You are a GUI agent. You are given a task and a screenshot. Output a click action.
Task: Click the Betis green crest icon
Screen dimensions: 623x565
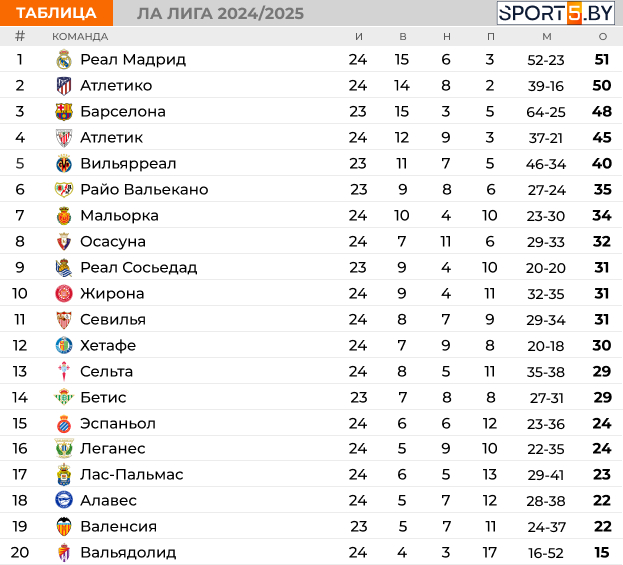(64, 397)
